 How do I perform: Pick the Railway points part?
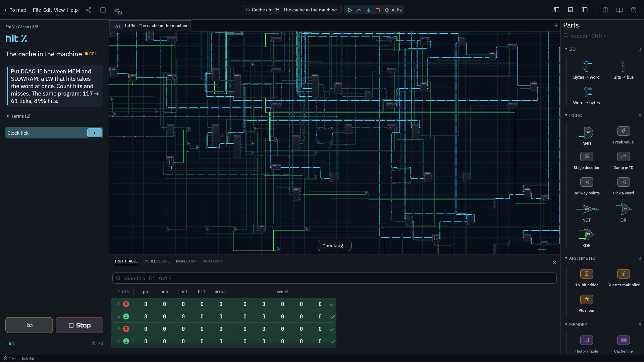pyautogui.click(x=586, y=186)
